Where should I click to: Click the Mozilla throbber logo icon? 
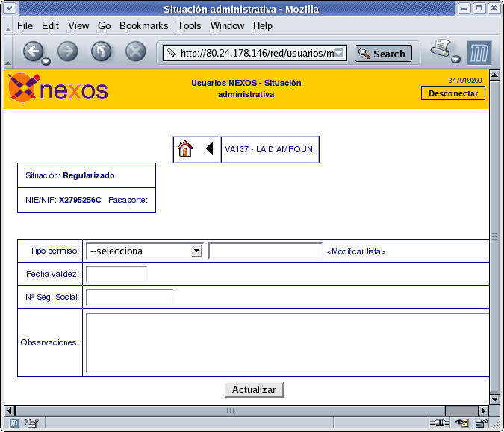pos(479,53)
